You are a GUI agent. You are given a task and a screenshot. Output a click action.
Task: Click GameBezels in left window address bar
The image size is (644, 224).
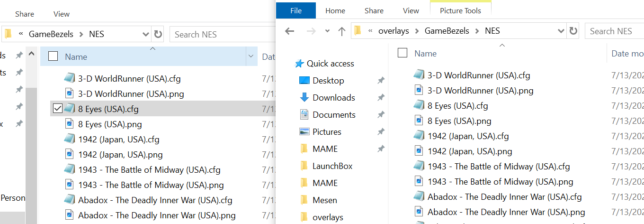click(50, 34)
